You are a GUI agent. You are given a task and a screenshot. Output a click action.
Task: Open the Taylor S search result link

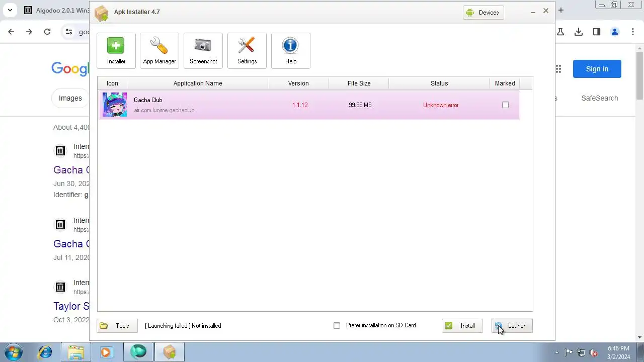(x=71, y=306)
